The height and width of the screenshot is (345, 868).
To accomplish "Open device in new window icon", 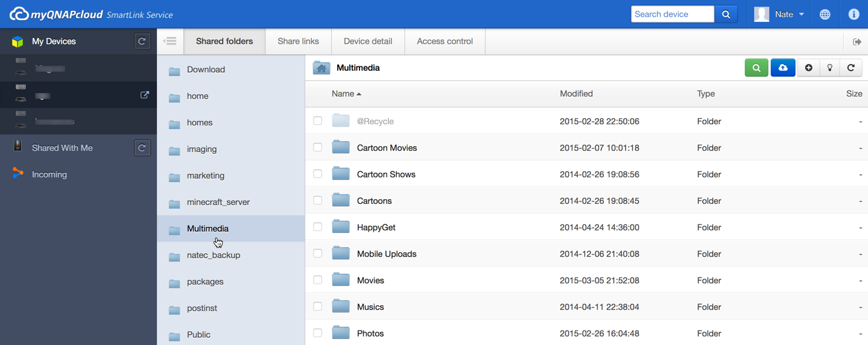I will pos(145,95).
